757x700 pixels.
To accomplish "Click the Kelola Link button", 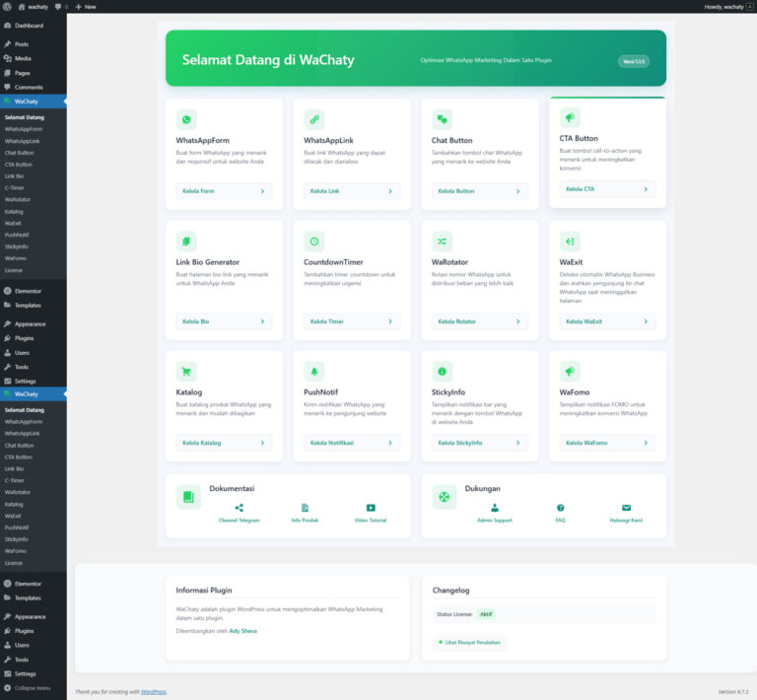I will click(x=352, y=191).
